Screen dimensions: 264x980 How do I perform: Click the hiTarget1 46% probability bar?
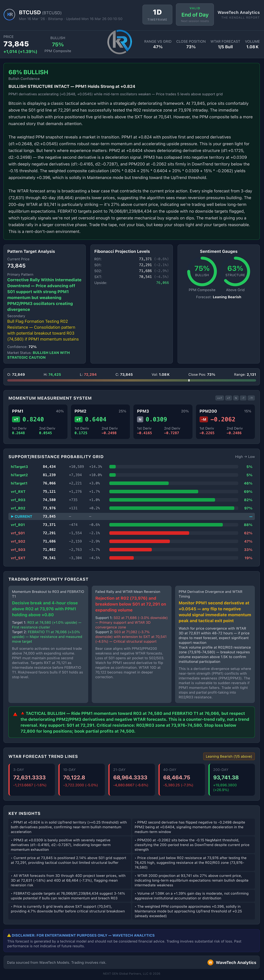[x=139, y=483]
